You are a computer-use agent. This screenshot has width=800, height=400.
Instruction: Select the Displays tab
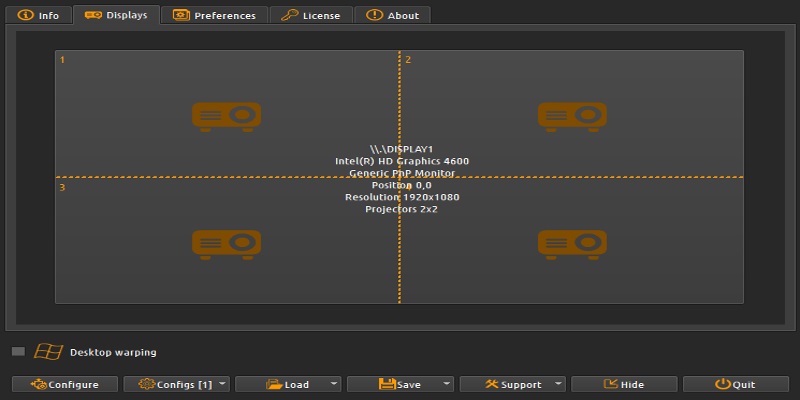116,15
